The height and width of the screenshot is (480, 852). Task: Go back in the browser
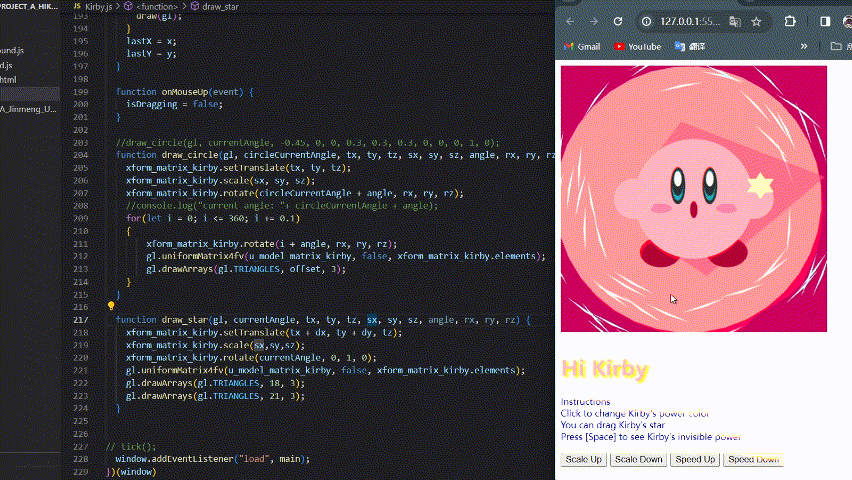point(570,22)
